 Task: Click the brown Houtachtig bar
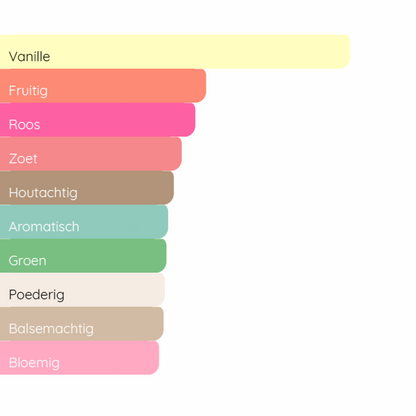click(x=87, y=188)
